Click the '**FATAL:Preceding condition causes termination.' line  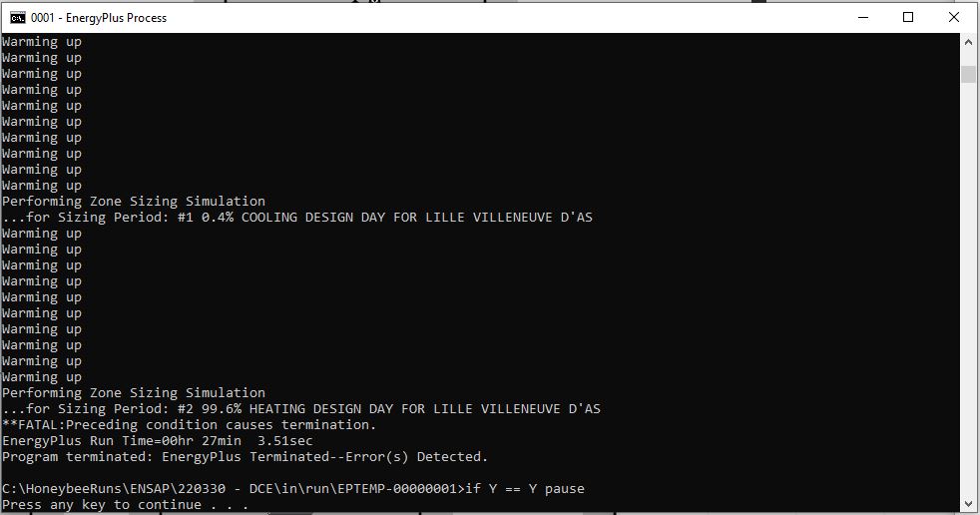190,425
